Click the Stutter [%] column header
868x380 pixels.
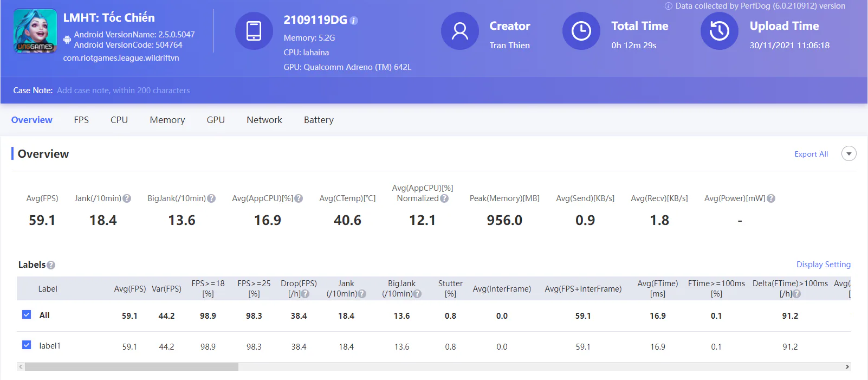click(x=450, y=288)
